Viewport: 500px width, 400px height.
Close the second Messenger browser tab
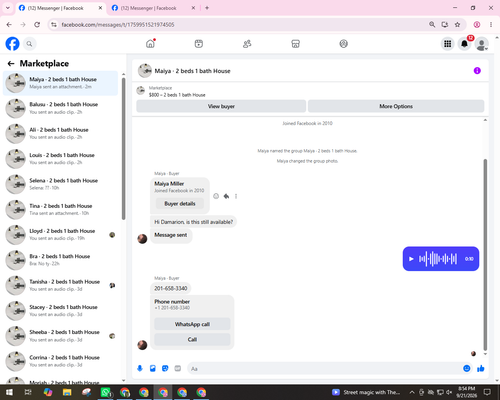pyautogui.click(x=193, y=8)
